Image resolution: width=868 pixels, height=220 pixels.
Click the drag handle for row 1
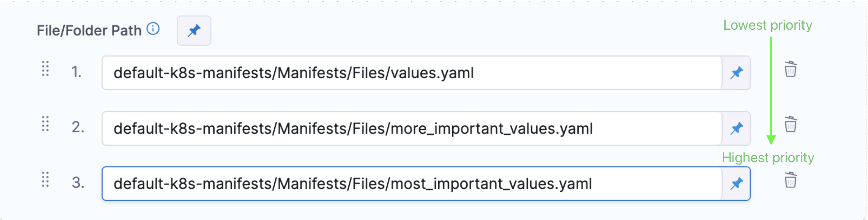point(45,69)
